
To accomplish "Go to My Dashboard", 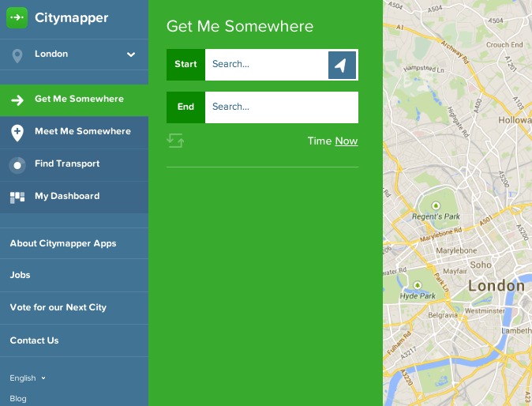I will (67, 197).
